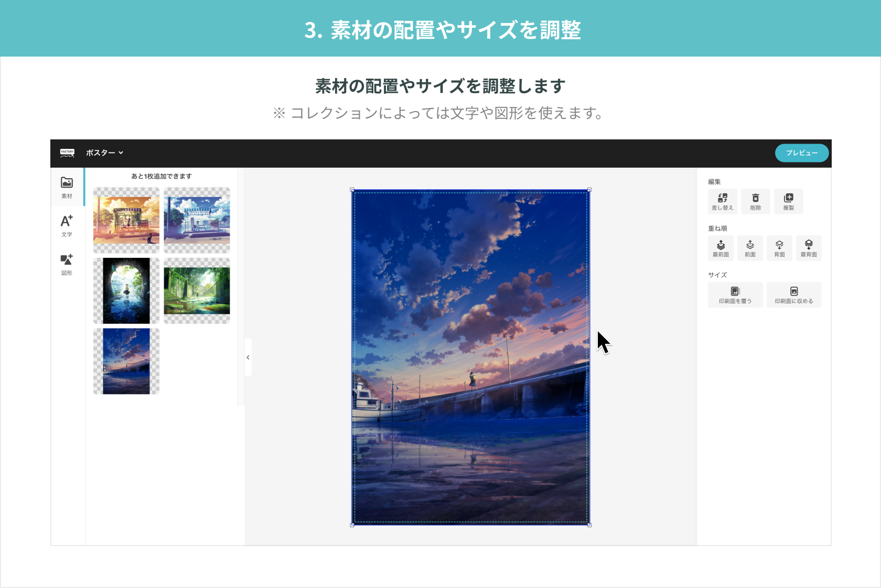Click the top-left resize handle of the image

point(352,190)
